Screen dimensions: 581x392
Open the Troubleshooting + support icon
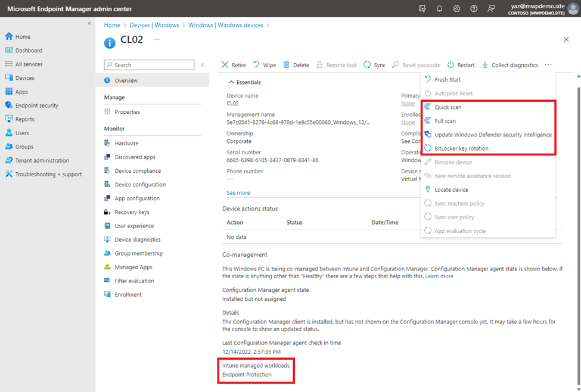click(x=9, y=174)
